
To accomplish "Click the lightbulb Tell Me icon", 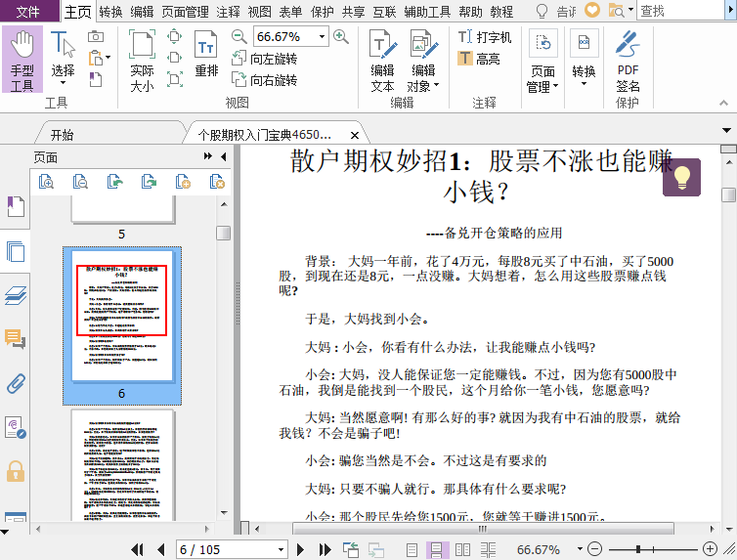I will (542, 11).
